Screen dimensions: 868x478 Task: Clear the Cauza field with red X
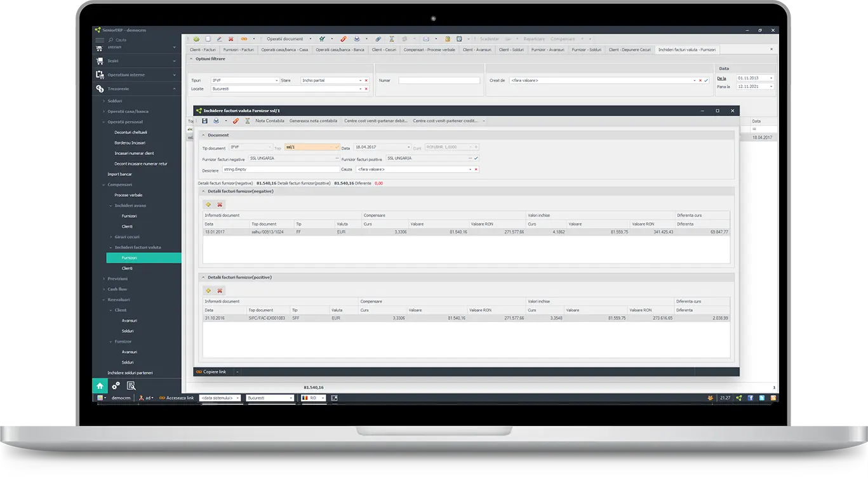click(x=476, y=169)
